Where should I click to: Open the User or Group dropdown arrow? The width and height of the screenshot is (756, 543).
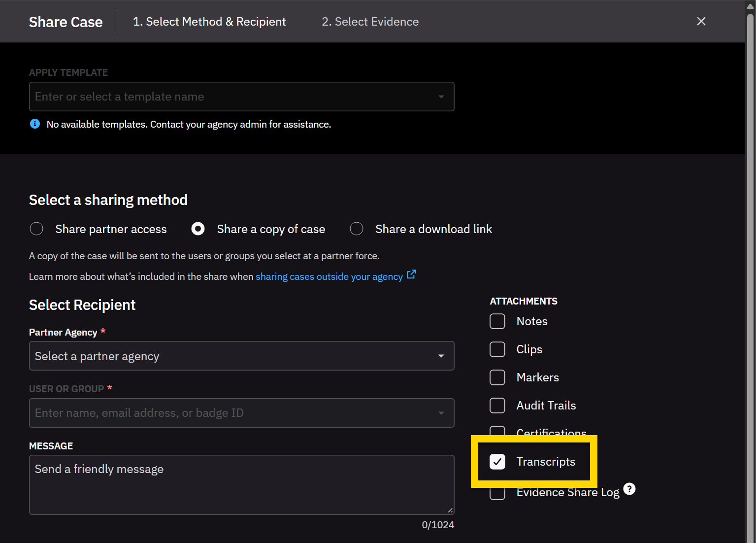point(441,413)
